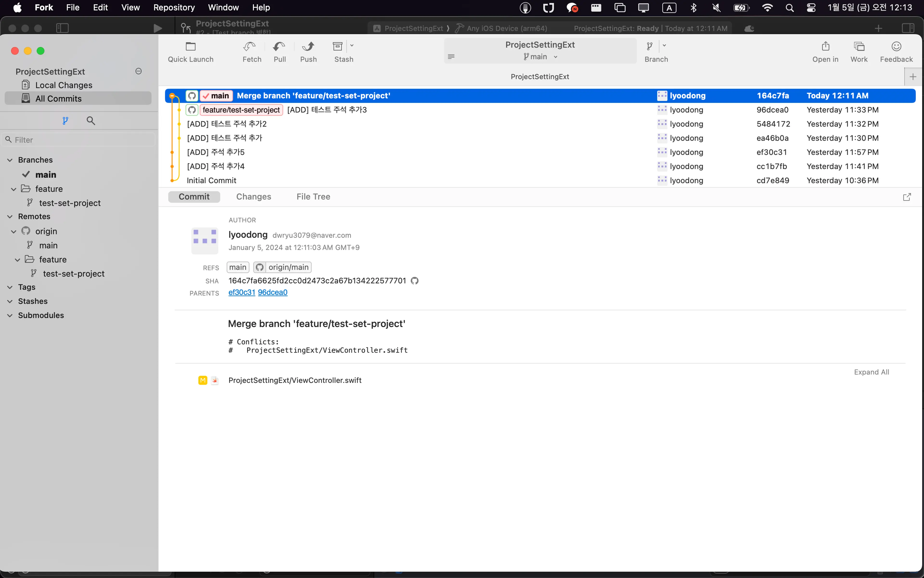Select commit '[ADD] 테스트 주석 추가2'
924x578 pixels.
click(x=540, y=124)
